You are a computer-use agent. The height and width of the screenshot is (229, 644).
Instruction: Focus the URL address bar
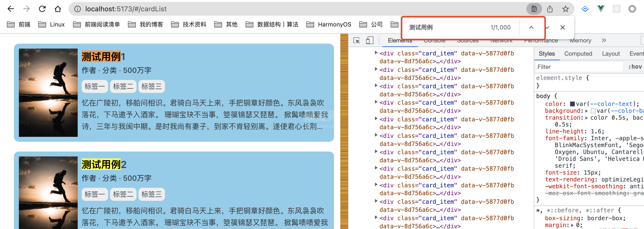(x=300, y=9)
